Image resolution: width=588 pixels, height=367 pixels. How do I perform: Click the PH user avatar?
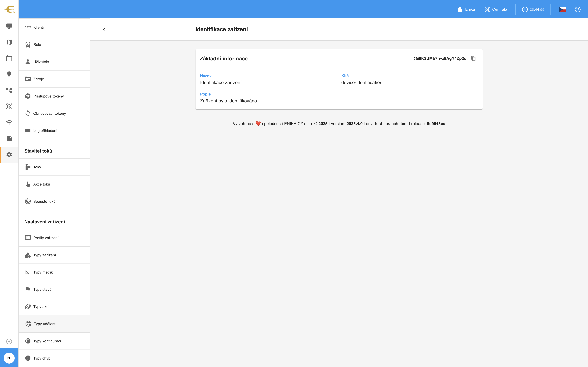pyautogui.click(x=9, y=358)
